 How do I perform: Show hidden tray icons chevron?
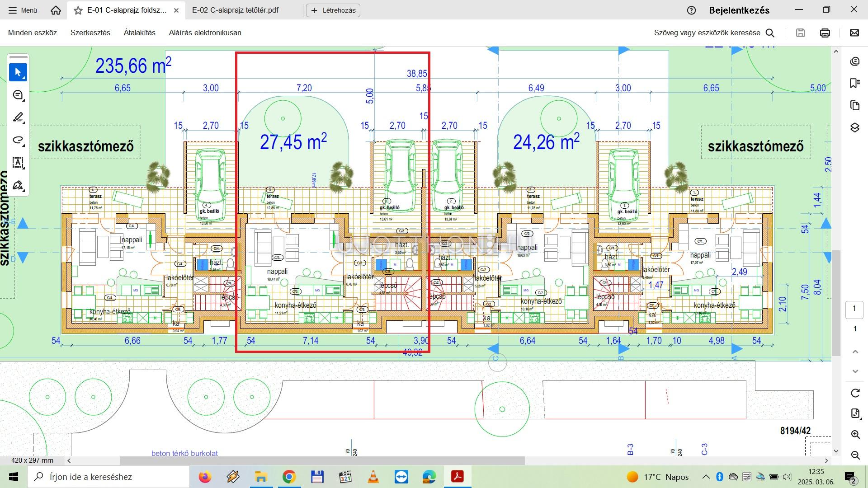pyautogui.click(x=706, y=477)
